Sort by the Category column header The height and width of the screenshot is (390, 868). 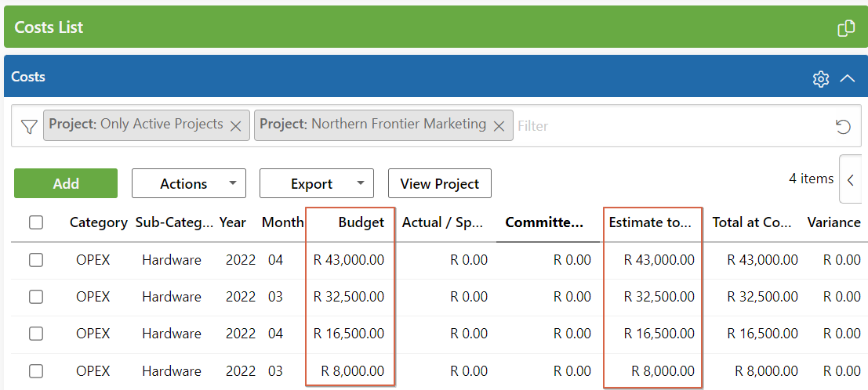[x=98, y=222]
